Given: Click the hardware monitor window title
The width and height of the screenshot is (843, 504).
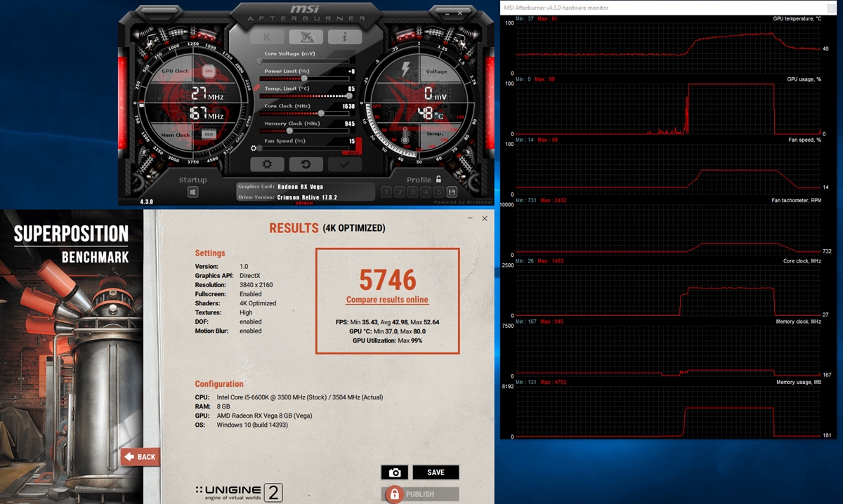Looking at the screenshot, I should pyautogui.click(x=556, y=8).
